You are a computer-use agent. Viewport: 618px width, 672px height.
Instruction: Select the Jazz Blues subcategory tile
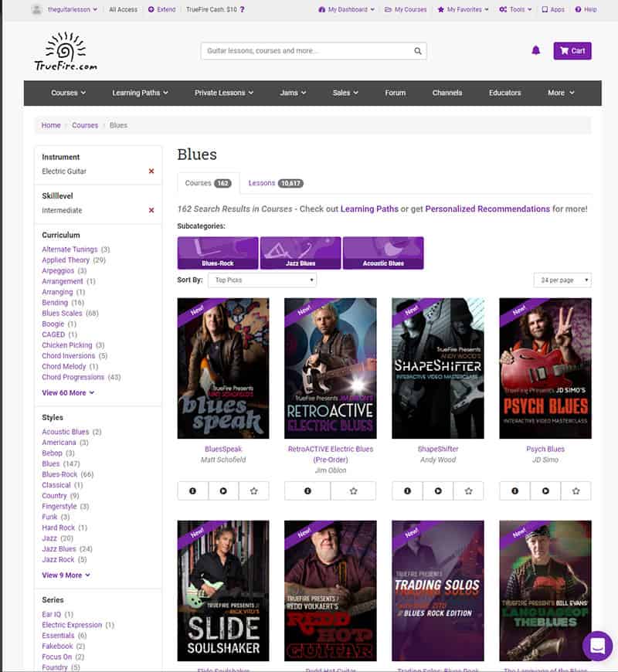(x=301, y=253)
